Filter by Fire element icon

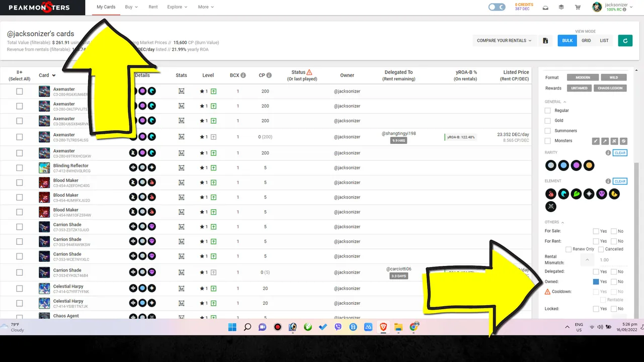pyautogui.click(x=551, y=194)
